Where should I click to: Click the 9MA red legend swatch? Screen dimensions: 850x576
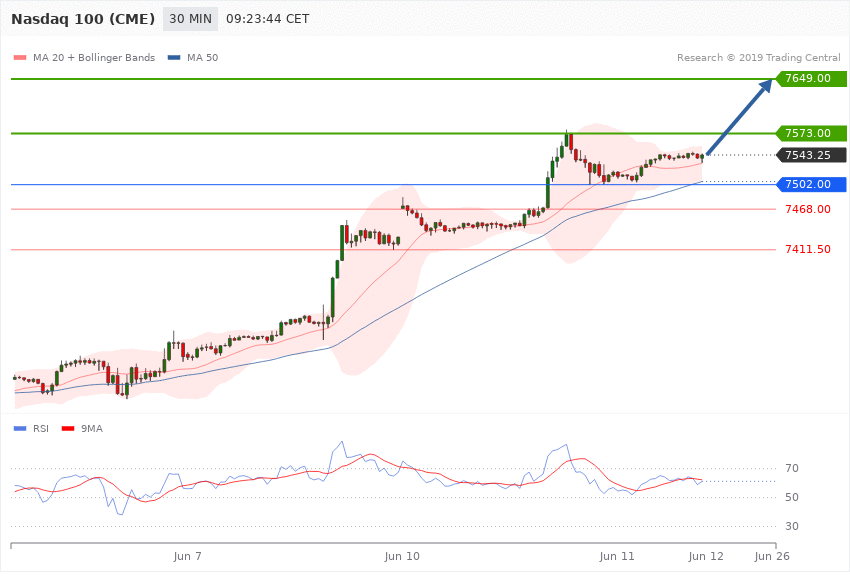pyautogui.click(x=68, y=429)
